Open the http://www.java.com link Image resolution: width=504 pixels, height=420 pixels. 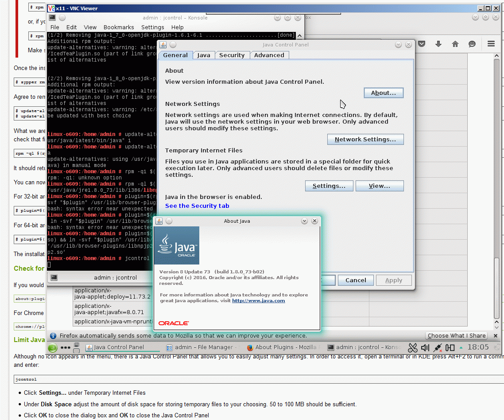tap(259, 301)
